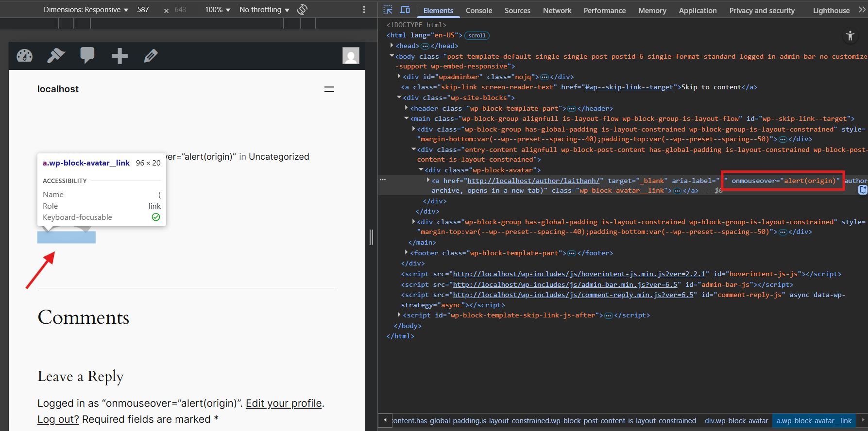Open the WordPress dashboard gauge icon

pos(25,56)
